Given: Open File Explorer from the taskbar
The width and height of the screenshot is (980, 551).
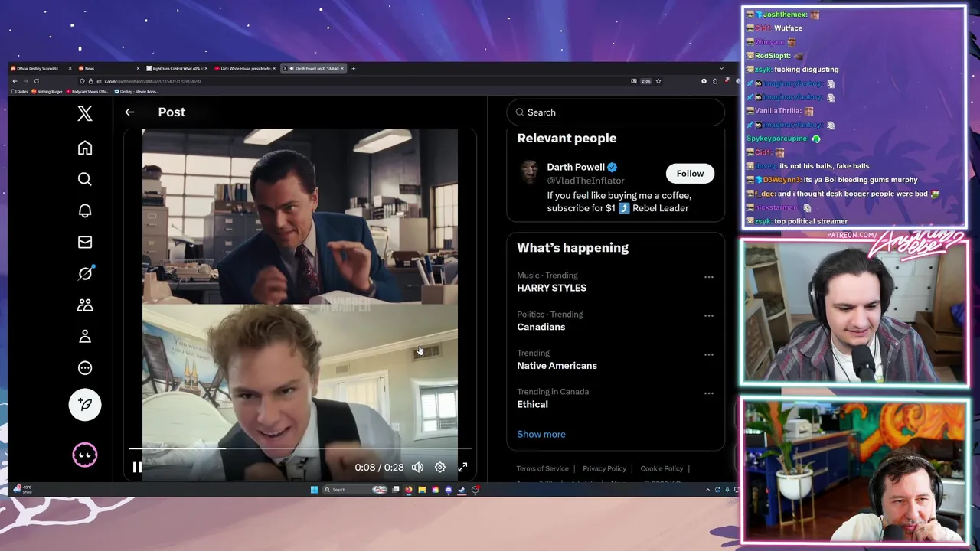Looking at the screenshot, I should click(x=422, y=490).
